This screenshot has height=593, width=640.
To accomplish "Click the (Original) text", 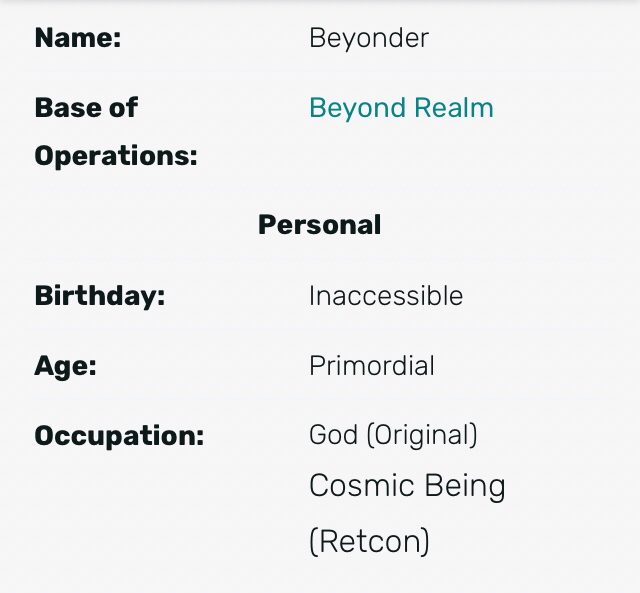I will (422, 435).
